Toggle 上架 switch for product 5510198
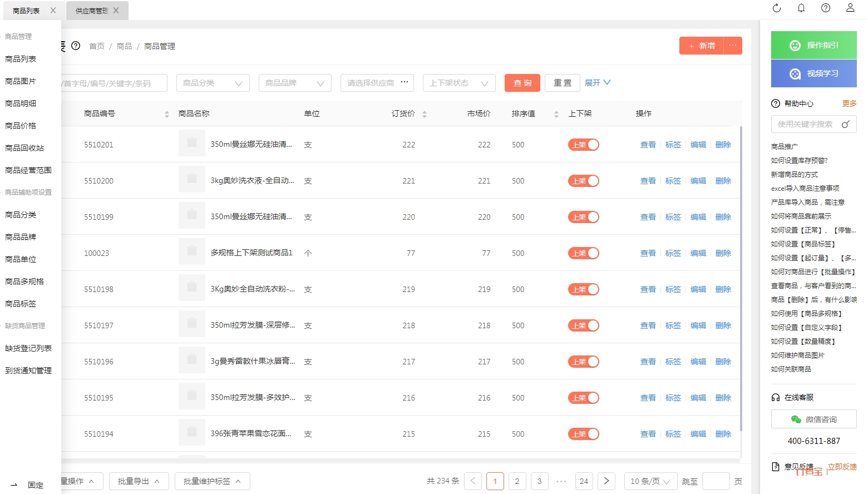The image size is (868, 494). (x=583, y=289)
